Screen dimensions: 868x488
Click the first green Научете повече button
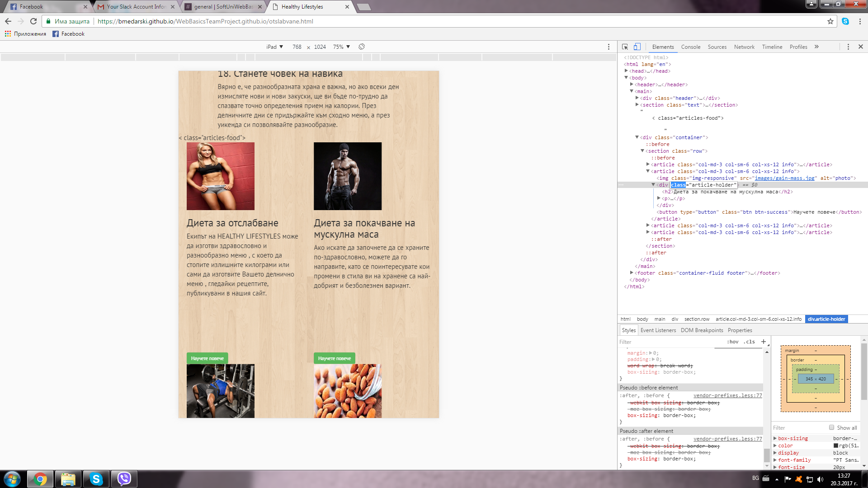[207, 358]
